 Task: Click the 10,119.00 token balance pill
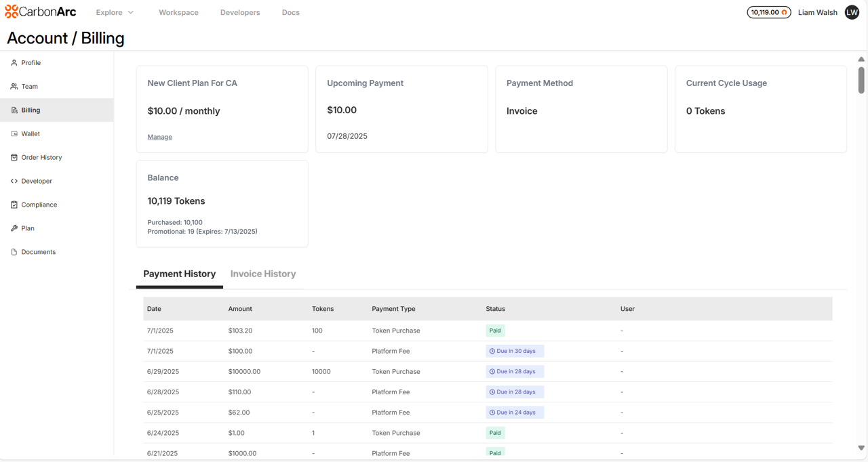pos(768,12)
